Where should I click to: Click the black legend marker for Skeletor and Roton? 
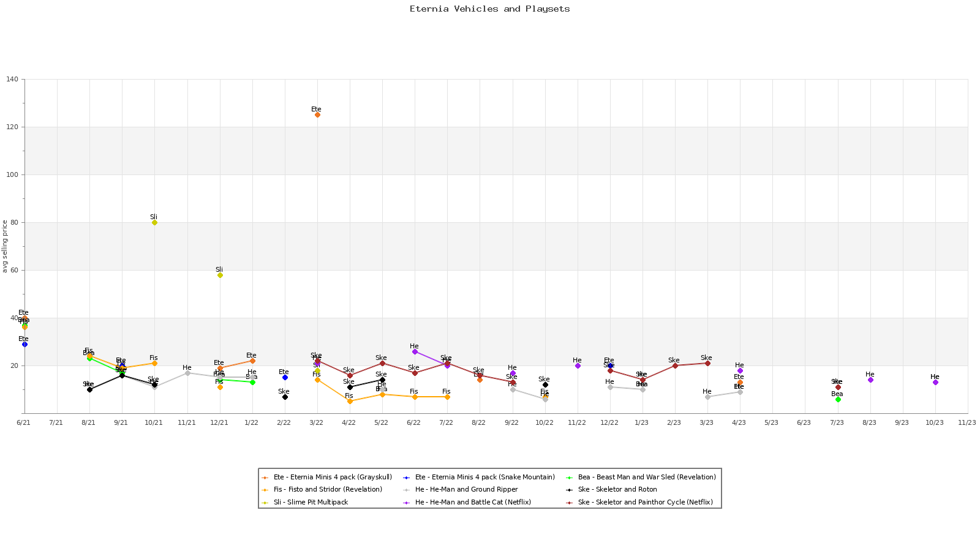[569, 490]
